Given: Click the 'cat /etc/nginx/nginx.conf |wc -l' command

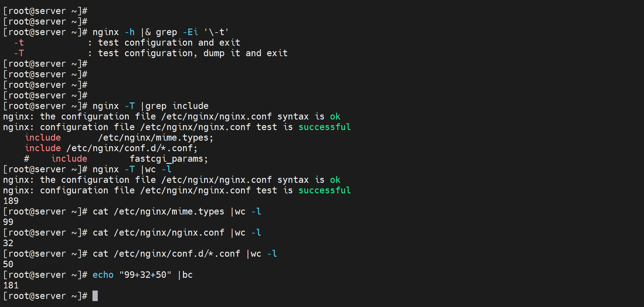Looking at the screenshot, I should pos(177,233).
